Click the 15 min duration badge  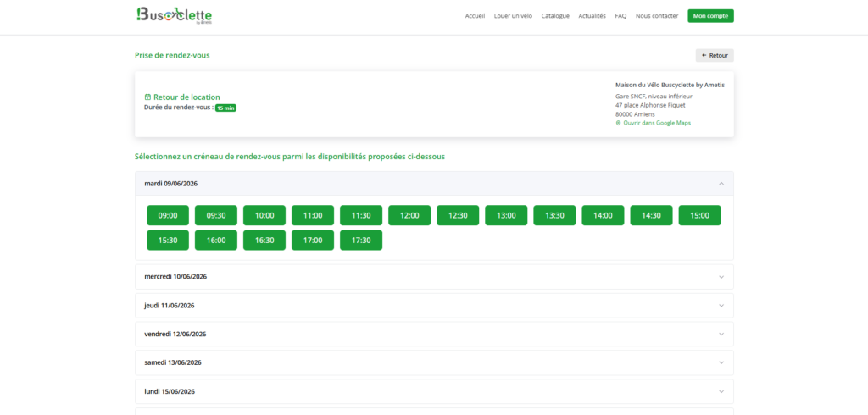225,108
